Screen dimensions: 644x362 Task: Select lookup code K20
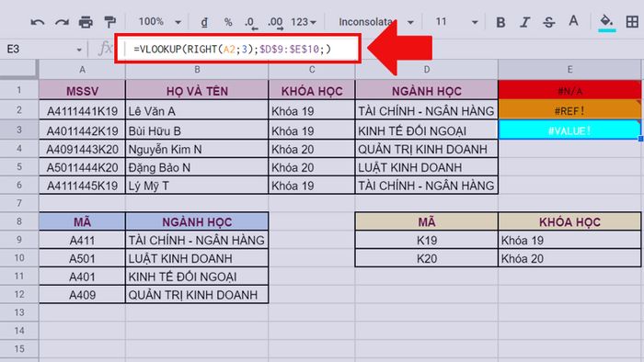[x=427, y=258]
